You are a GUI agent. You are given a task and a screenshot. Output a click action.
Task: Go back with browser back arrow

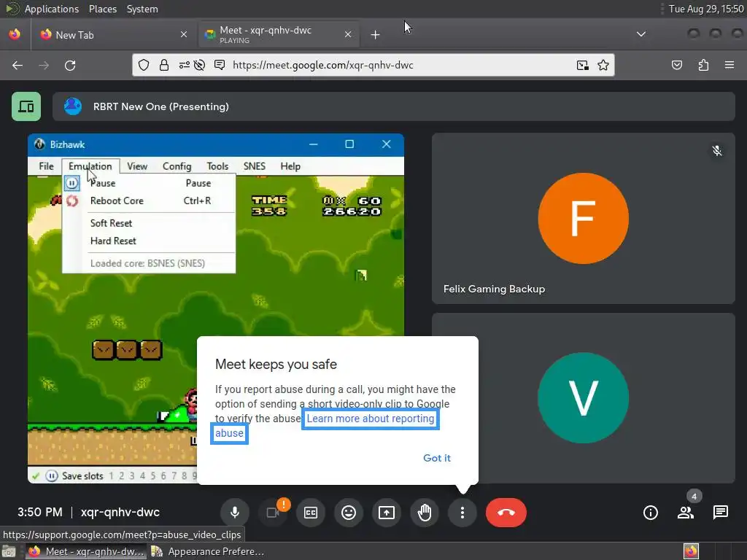click(18, 65)
